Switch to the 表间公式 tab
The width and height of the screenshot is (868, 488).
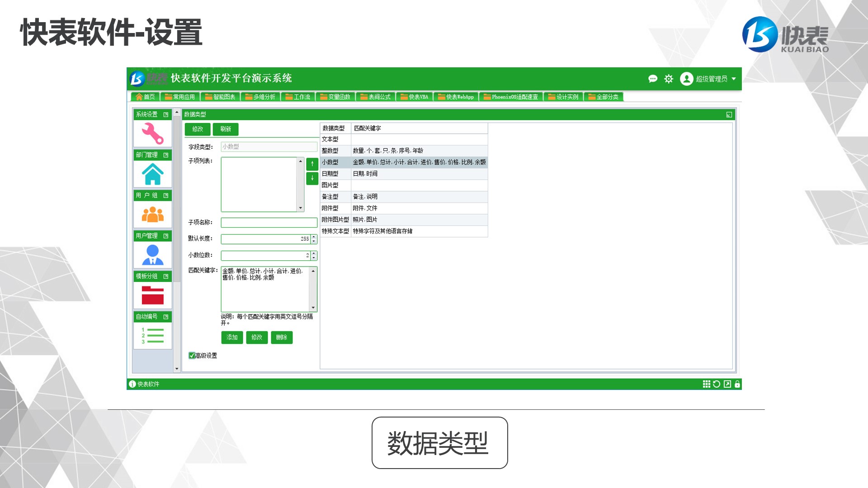coord(375,97)
